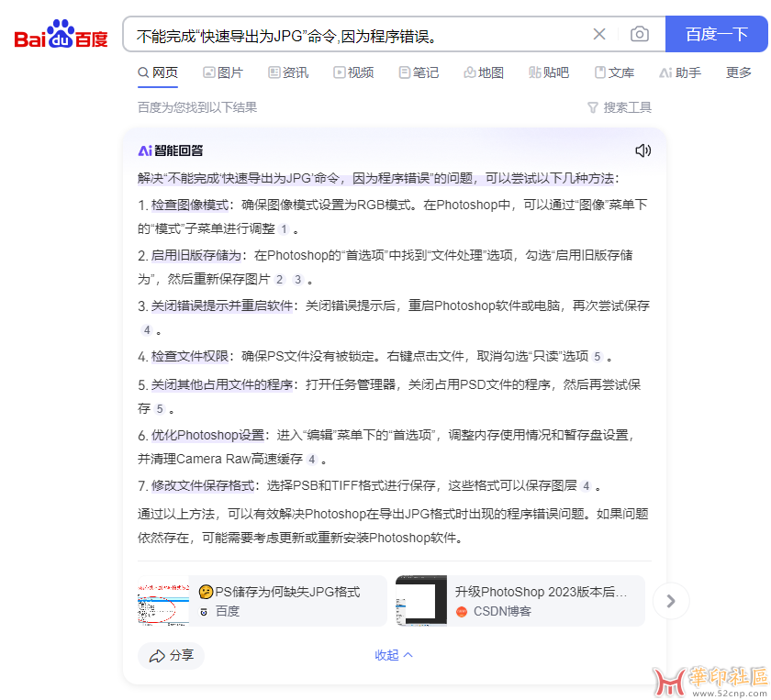The width and height of the screenshot is (771, 700).
Task: Open 搜索工具 filter
Action: click(x=620, y=107)
